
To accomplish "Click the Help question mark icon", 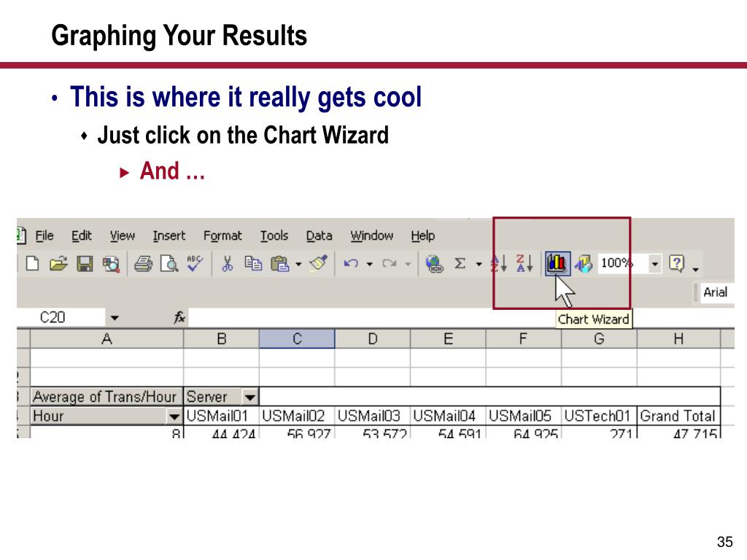I will (676, 263).
